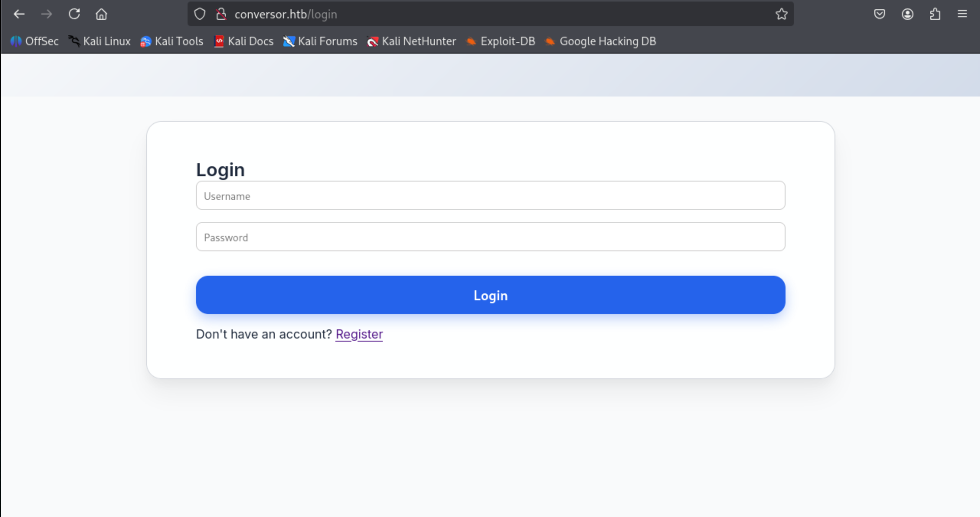Open the browser home page
The height and width of the screenshot is (517, 980).
click(101, 14)
